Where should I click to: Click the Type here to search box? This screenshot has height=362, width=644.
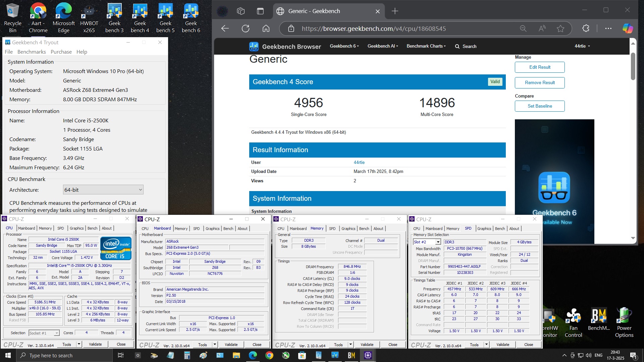64,355
